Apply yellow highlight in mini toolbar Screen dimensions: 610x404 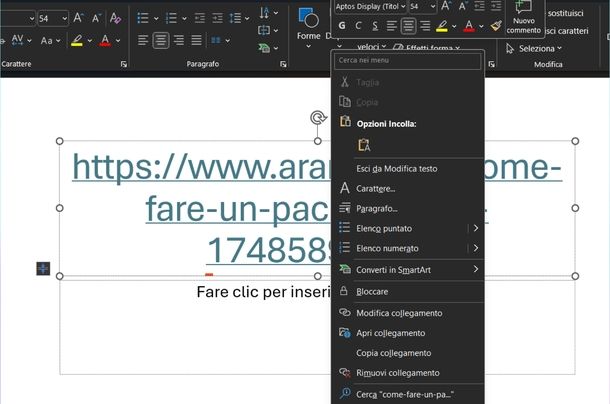(442, 26)
